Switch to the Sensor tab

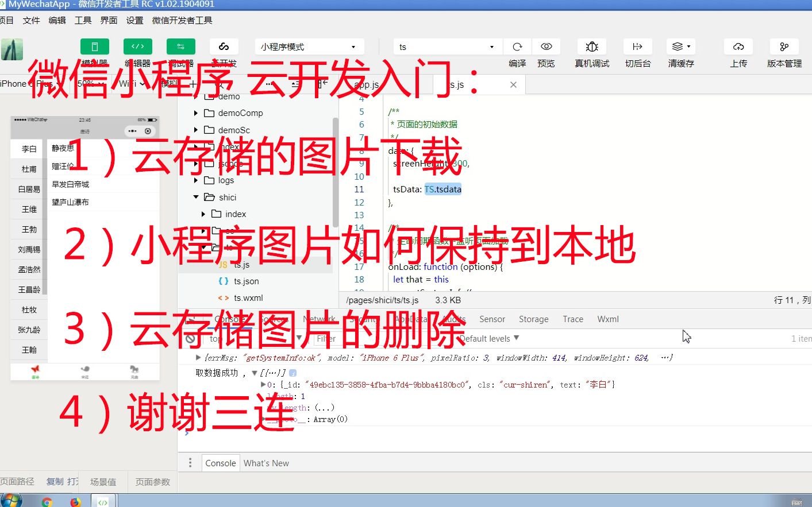coord(492,319)
